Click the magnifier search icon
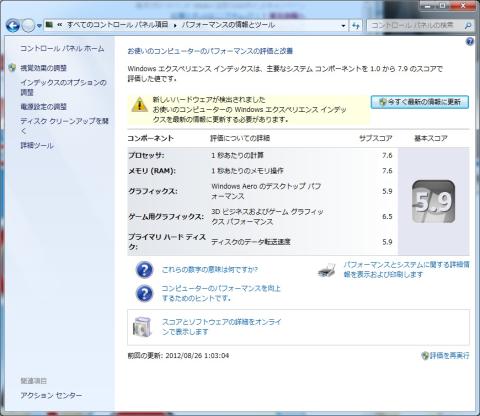480x416 pixels. [x=468, y=25]
